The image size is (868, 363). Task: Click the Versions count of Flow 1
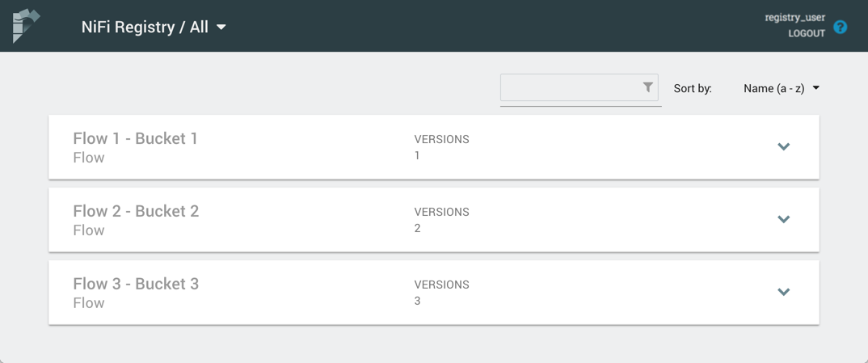[417, 155]
